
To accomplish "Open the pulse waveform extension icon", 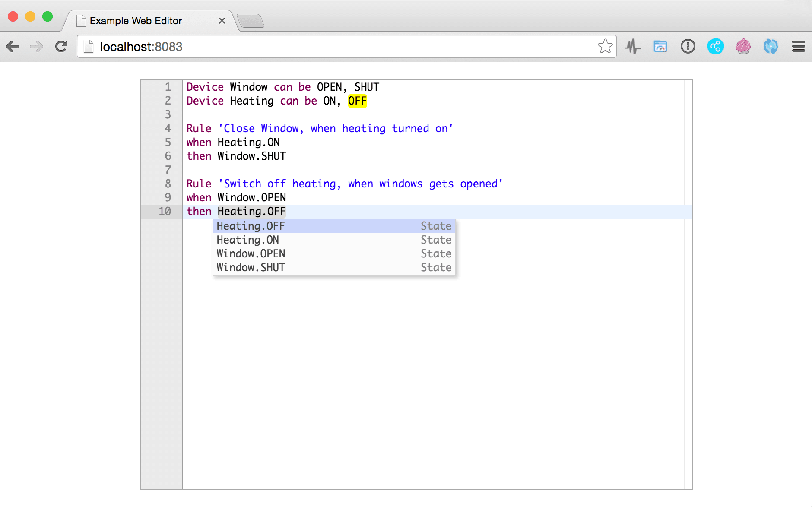I will click(633, 46).
